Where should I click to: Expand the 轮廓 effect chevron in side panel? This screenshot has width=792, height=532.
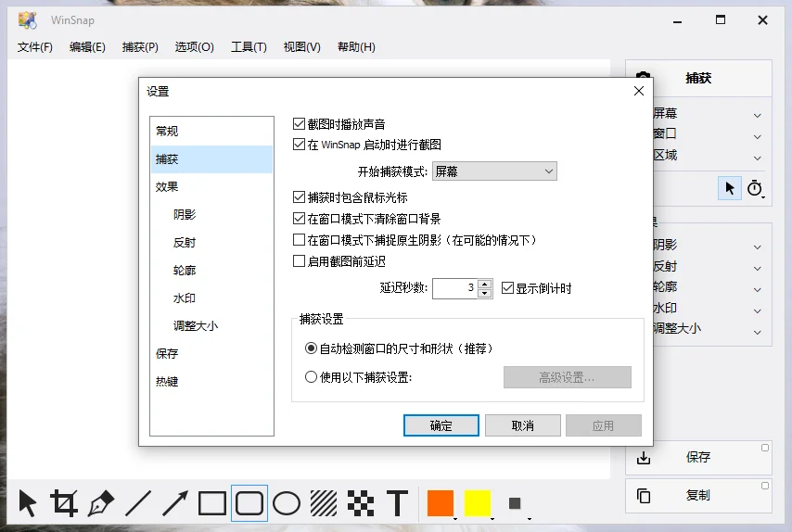tap(757, 290)
